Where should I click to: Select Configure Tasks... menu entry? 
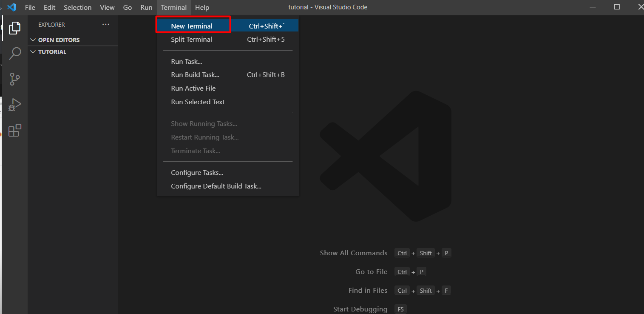coord(228,173)
